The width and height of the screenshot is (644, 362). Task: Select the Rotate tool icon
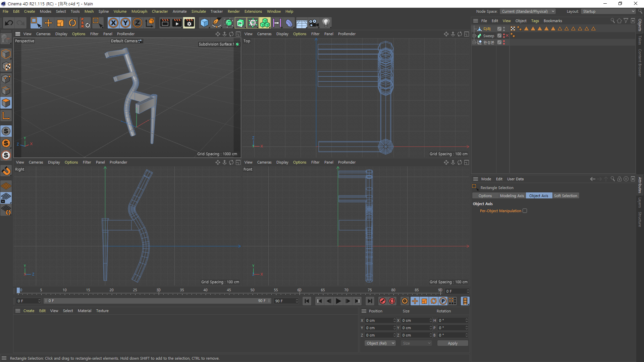pyautogui.click(x=72, y=23)
